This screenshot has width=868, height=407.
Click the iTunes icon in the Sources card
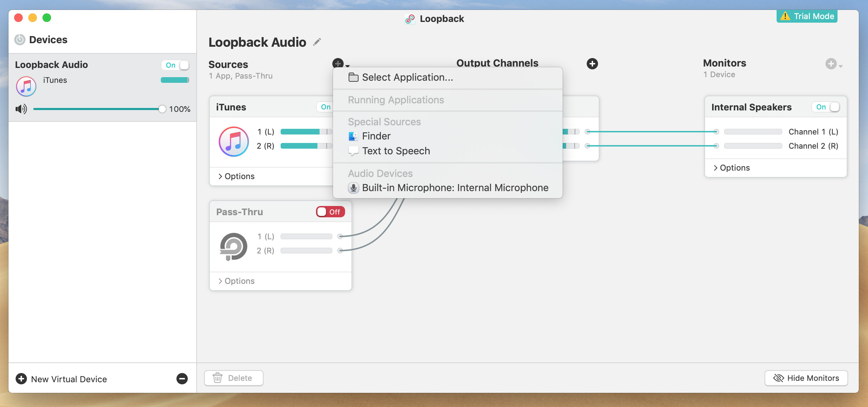click(x=234, y=141)
